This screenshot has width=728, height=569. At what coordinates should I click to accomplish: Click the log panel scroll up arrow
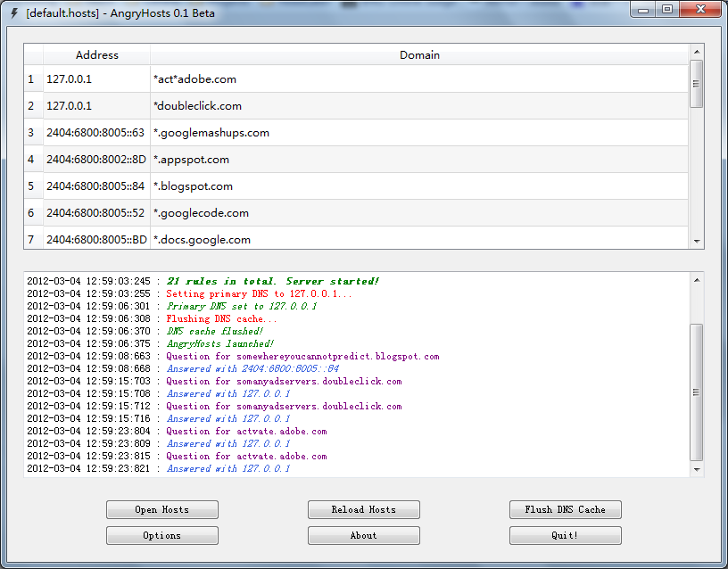(x=697, y=280)
